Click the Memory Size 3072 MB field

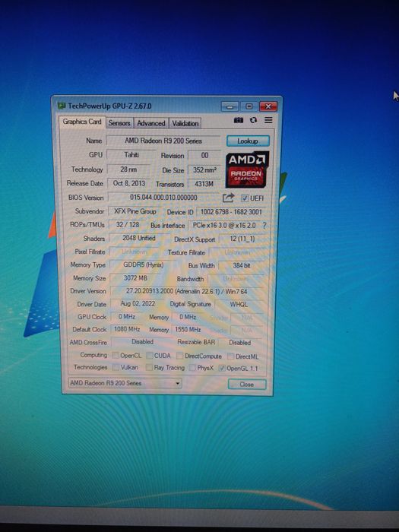click(135, 278)
